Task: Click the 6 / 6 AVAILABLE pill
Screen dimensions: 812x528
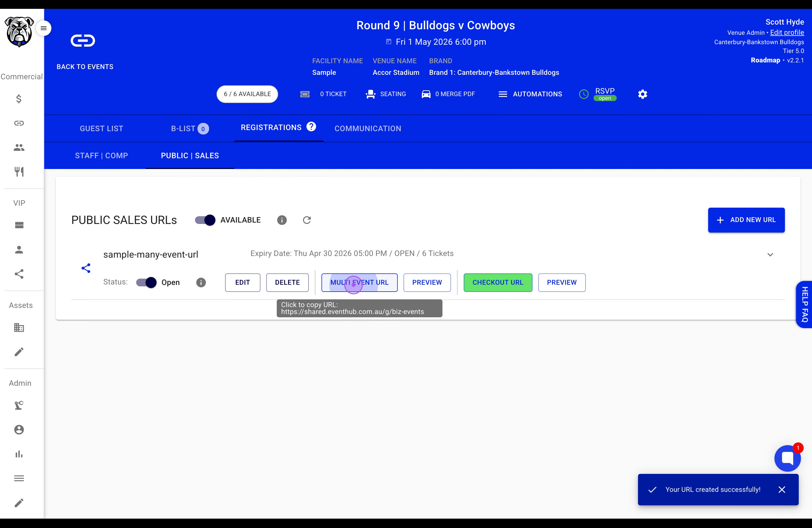Action: tap(247, 94)
